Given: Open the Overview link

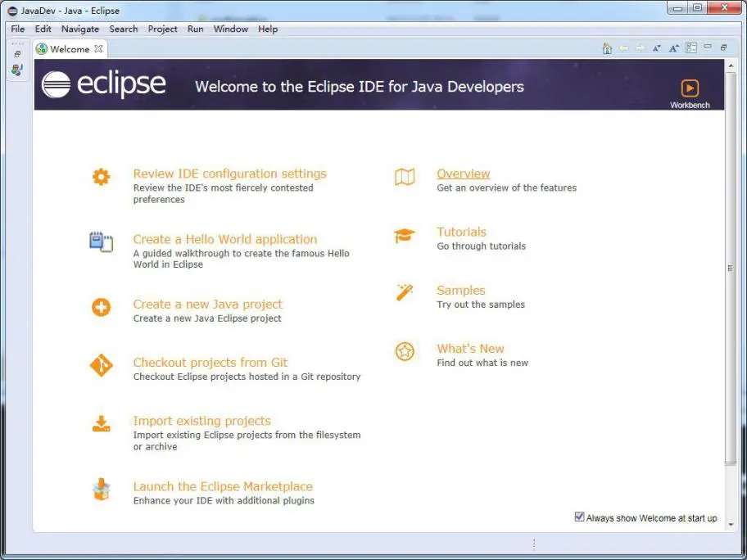Looking at the screenshot, I should (464, 174).
